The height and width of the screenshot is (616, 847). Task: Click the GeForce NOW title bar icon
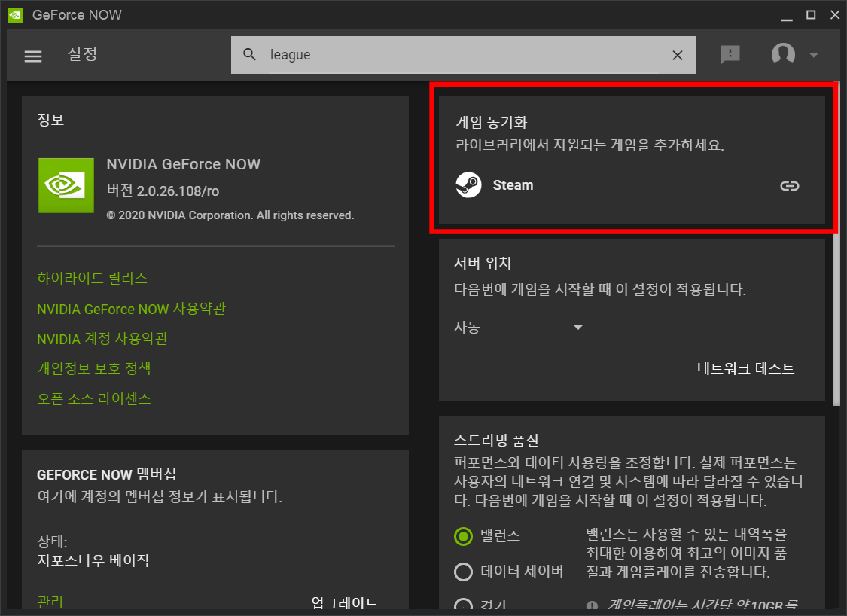click(15, 14)
